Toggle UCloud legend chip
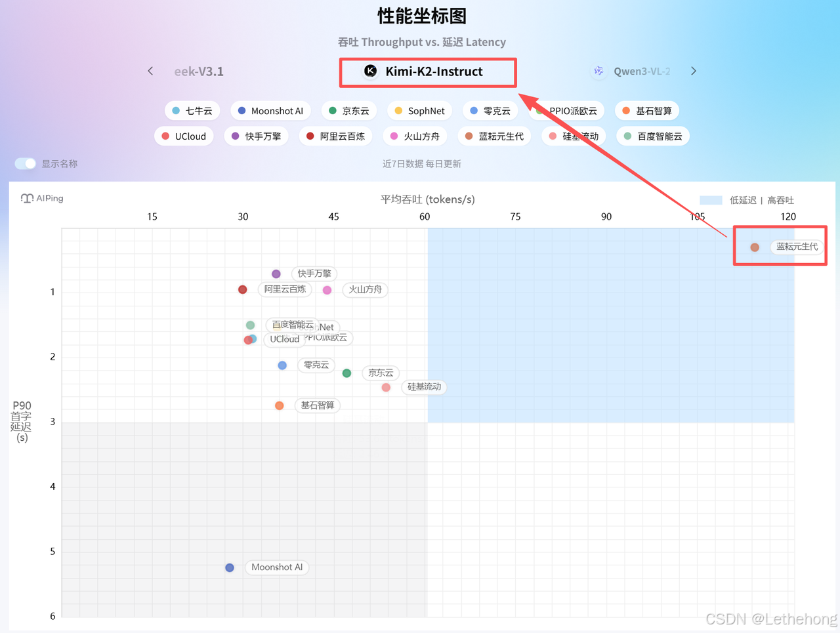 (x=184, y=136)
